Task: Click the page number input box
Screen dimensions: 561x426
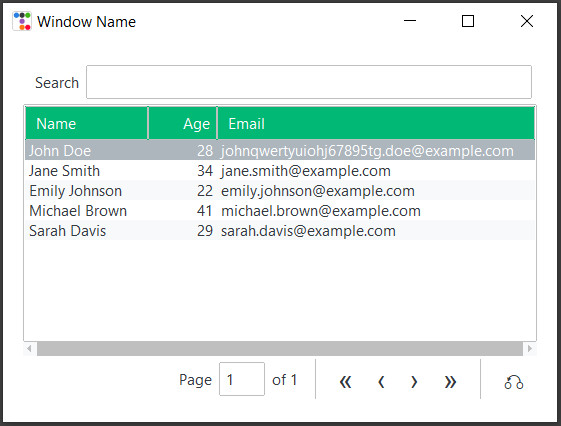Action: pyautogui.click(x=242, y=379)
